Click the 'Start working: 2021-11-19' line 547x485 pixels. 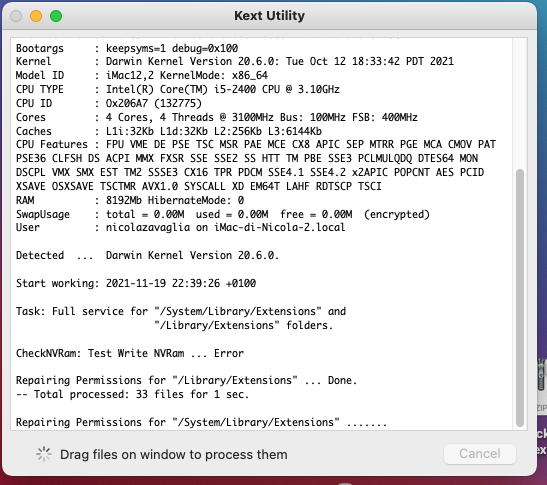tap(136, 283)
